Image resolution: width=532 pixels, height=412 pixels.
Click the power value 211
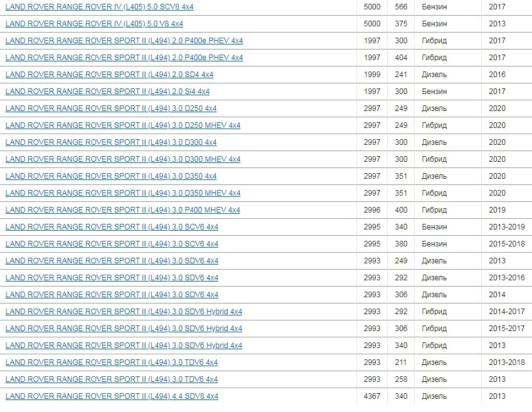(x=401, y=363)
